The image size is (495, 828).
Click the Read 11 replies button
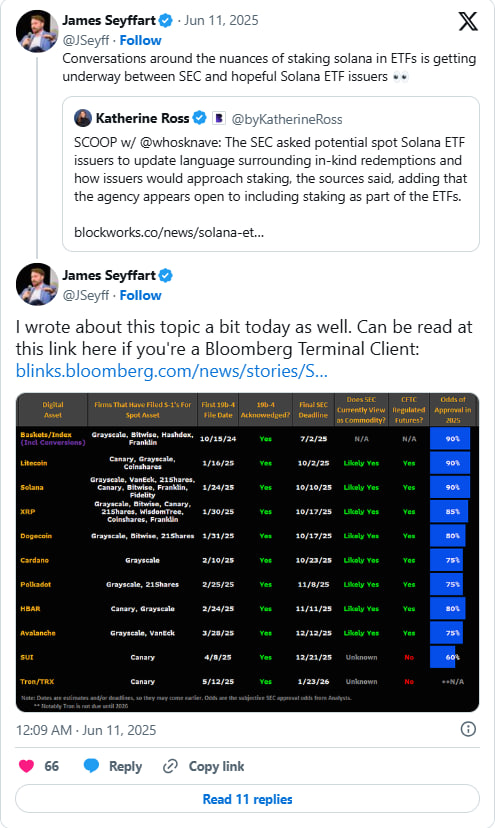click(x=247, y=799)
